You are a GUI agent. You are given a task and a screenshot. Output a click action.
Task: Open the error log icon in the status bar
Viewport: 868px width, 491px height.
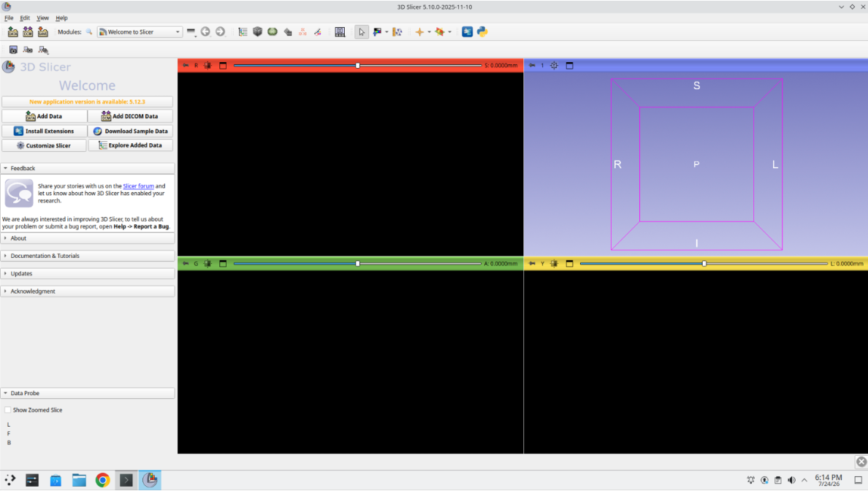coord(861,462)
